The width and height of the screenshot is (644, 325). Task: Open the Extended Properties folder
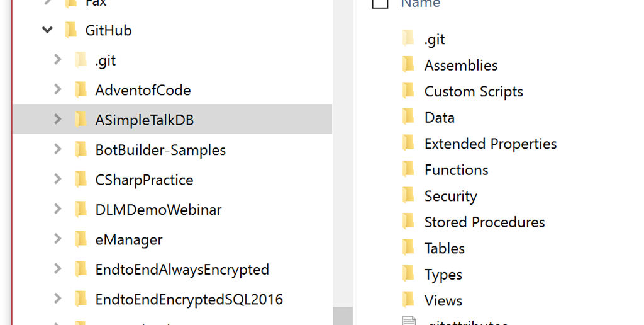click(x=490, y=144)
